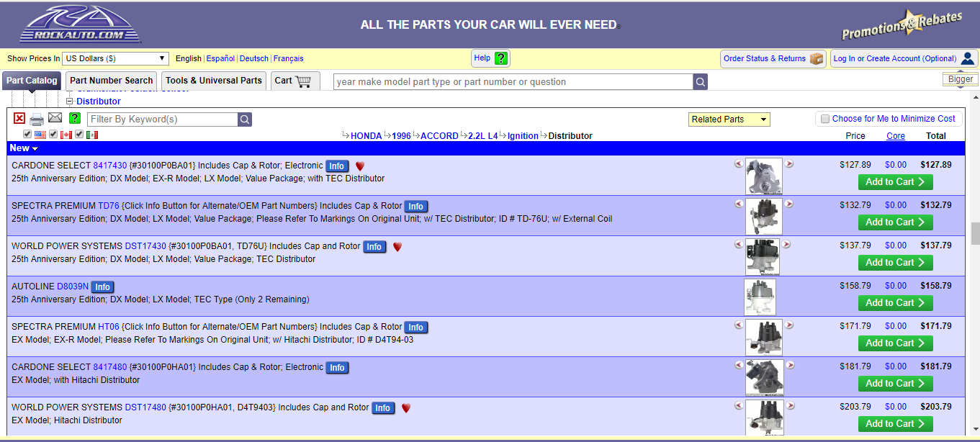Click the RockAuto.com logo

click(x=81, y=24)
